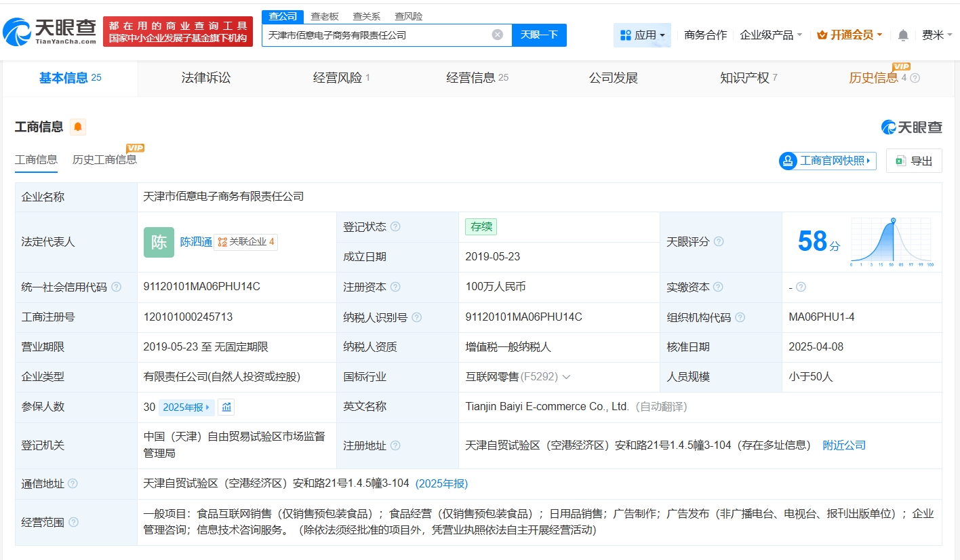Click help icon beside 统一社会信用代码
The width and height of the screenshot is (960, 560).
point(116,287)
